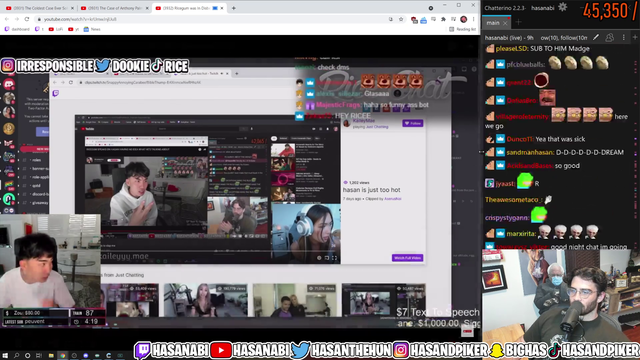Open the dashboard bookmark
Viewport: 640px width, 360px height.
coord(17,29)
